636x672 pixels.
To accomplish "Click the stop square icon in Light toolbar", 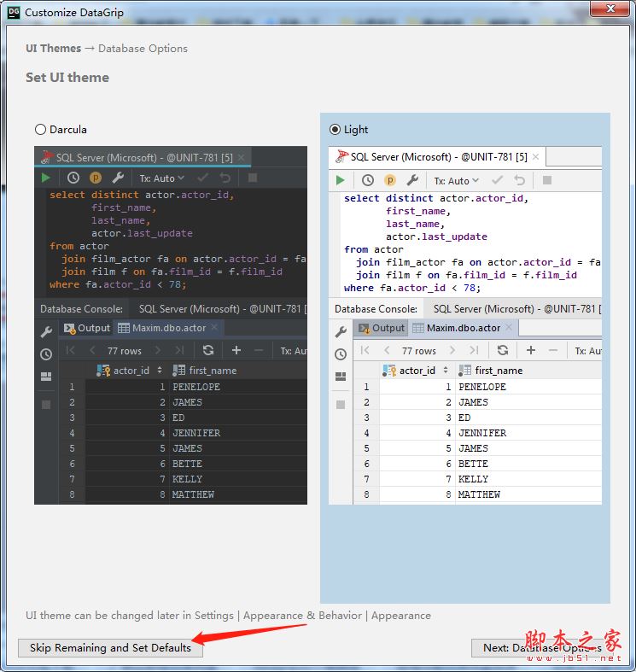I will click(x=547, y=180).
